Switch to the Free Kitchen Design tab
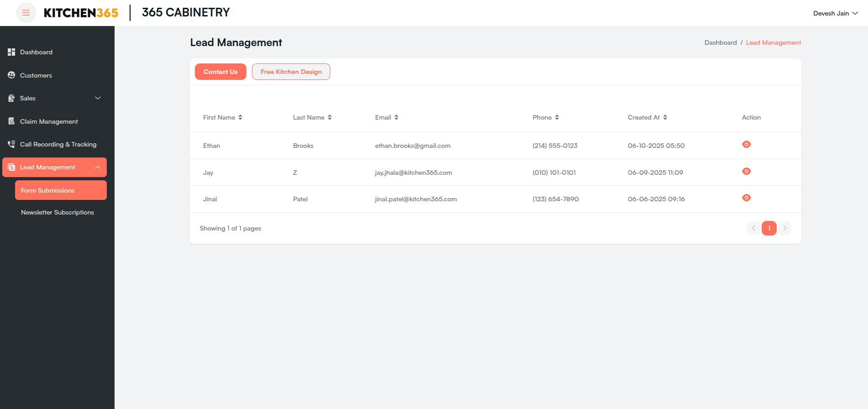868x409 pixels. click(x=291, y=72)
